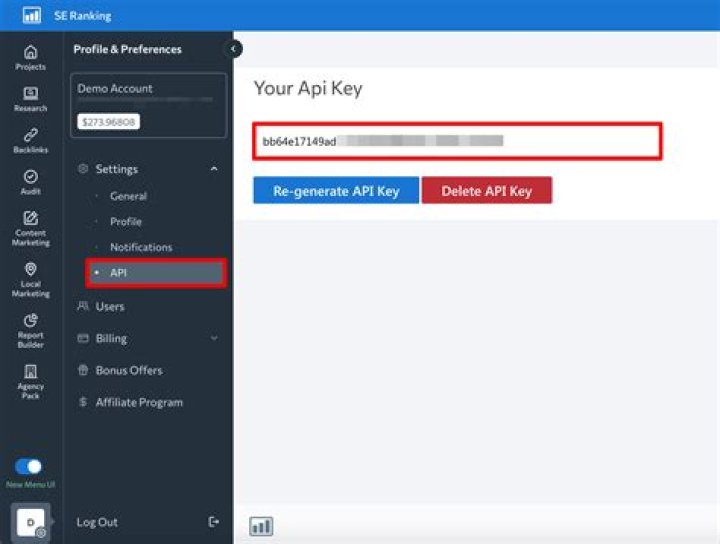
Task: Open the Agency Pack icon
Action: [x=31, y=371]
